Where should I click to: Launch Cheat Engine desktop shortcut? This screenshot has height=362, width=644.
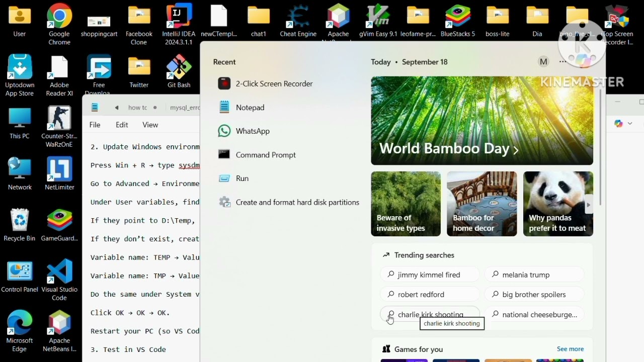pos(298,21)
